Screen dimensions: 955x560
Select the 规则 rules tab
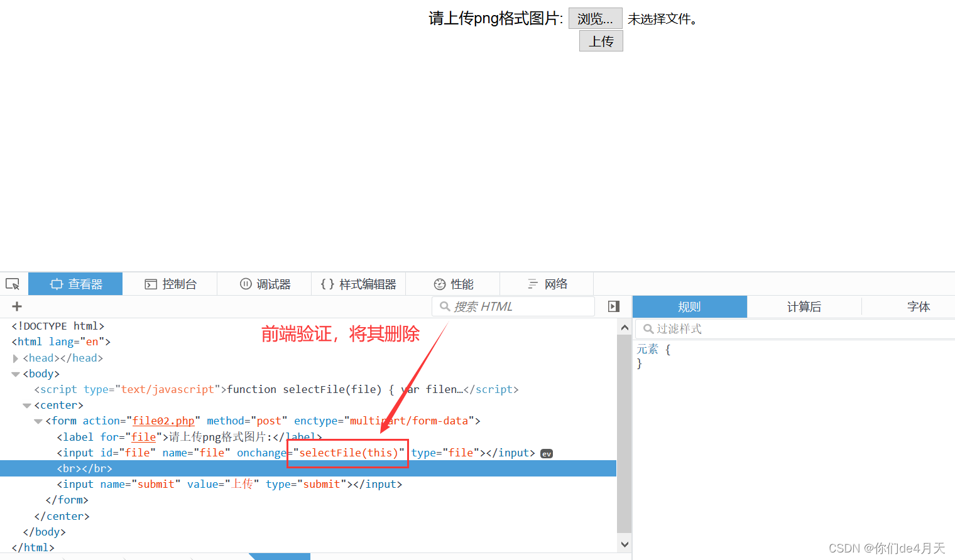[689, 307]
